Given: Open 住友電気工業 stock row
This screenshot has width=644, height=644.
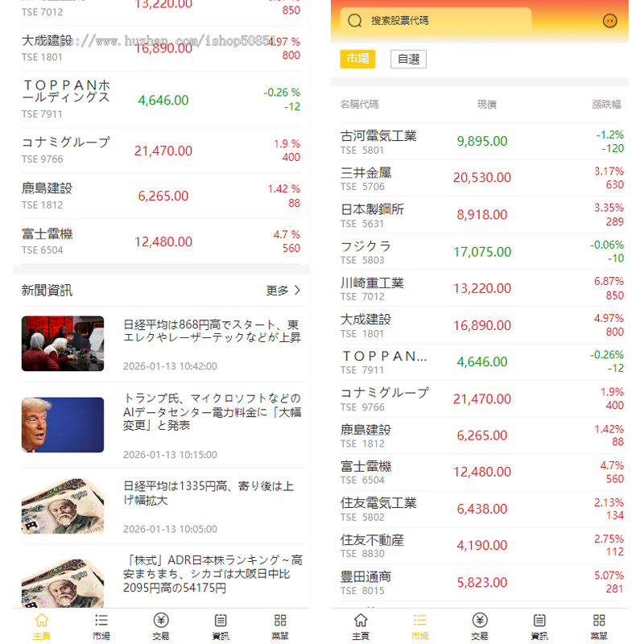Looking at the screenshot, I should (x=480, y=509).
